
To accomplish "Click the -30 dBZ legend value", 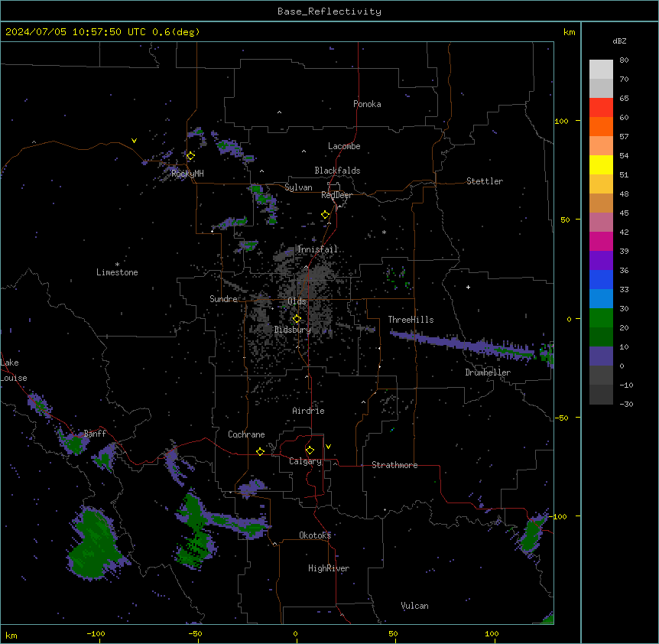I will (626, 404).
